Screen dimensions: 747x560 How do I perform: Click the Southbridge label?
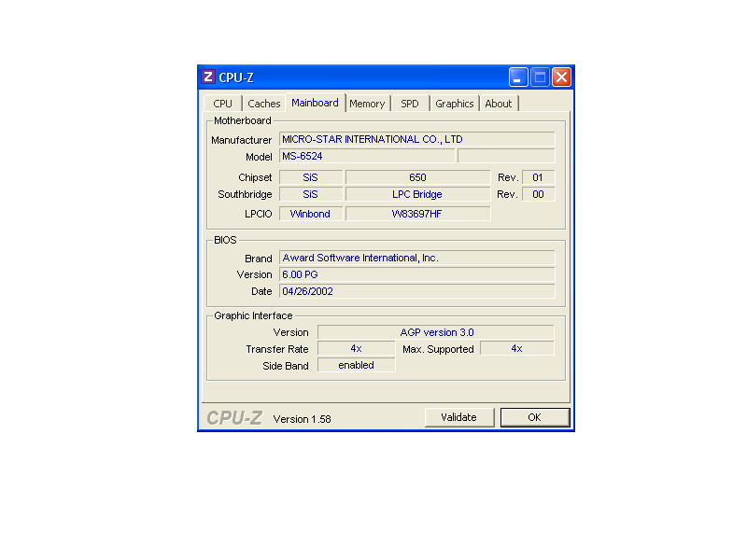coord(245,194)
